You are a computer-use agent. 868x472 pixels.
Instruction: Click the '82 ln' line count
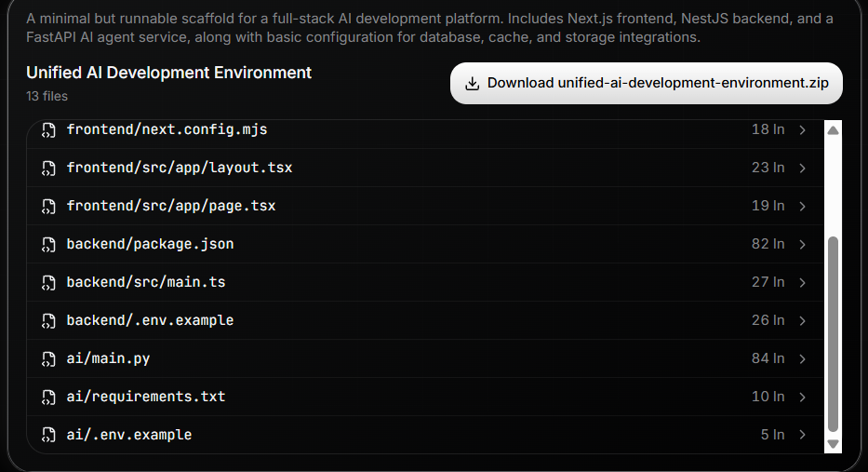(x=768, y=244)
